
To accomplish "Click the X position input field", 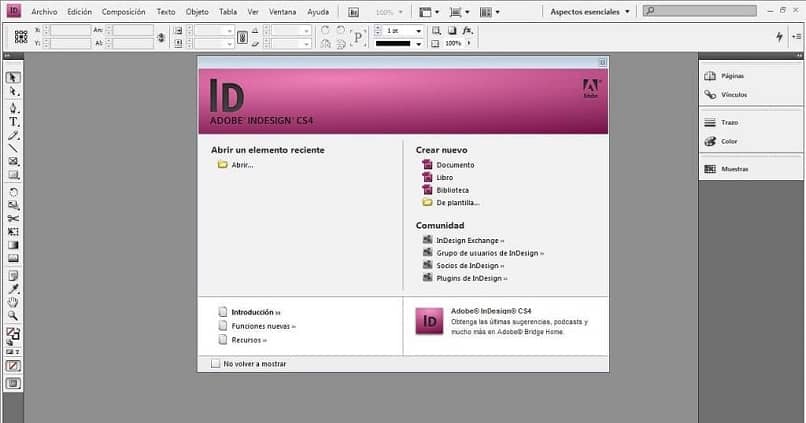I will (x=70, y=30).
